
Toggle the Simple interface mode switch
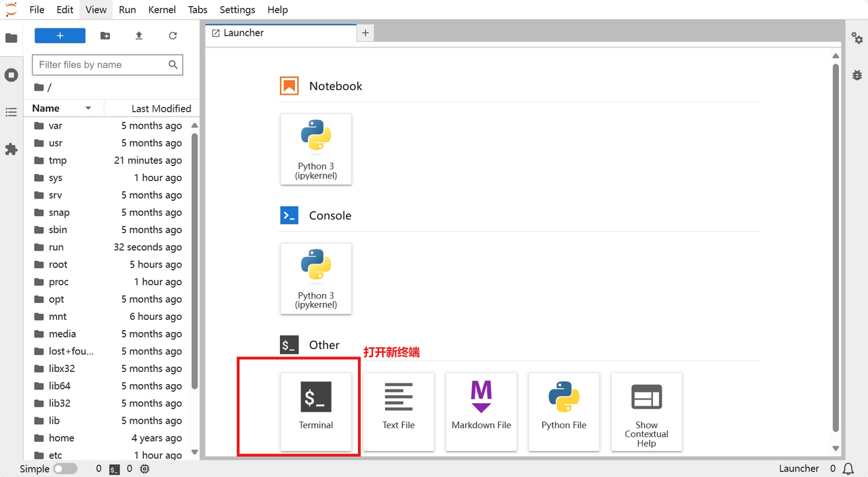point(65,469)
